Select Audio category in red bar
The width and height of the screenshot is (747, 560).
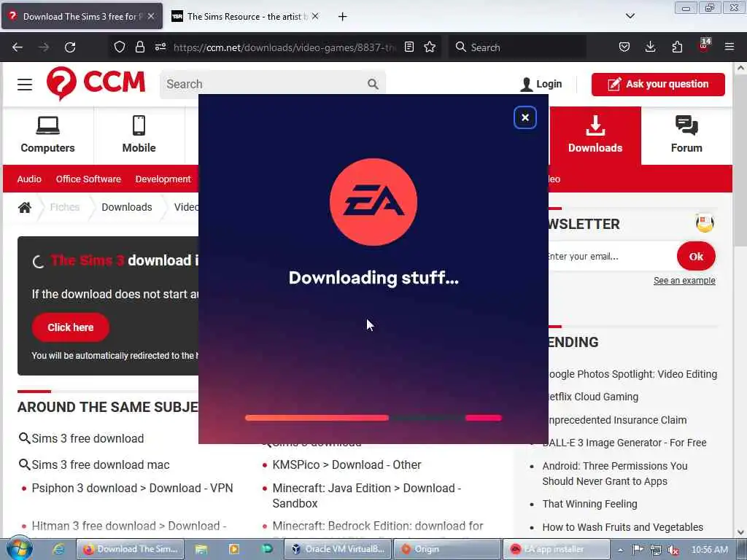click(x=29, y=179)
